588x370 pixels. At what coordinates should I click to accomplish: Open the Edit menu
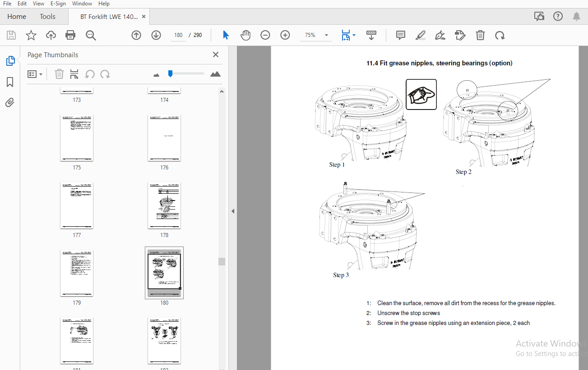point(22,4)
